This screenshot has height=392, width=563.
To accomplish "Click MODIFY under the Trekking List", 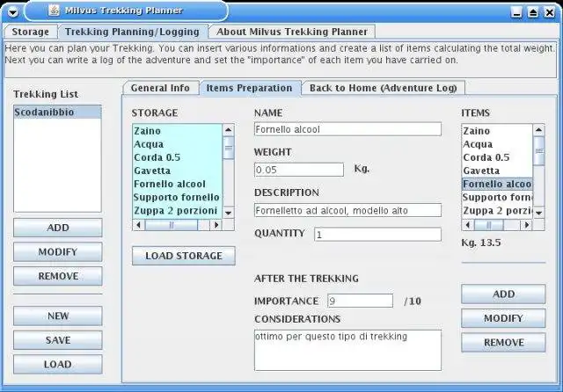I will (x=58, y=251).
